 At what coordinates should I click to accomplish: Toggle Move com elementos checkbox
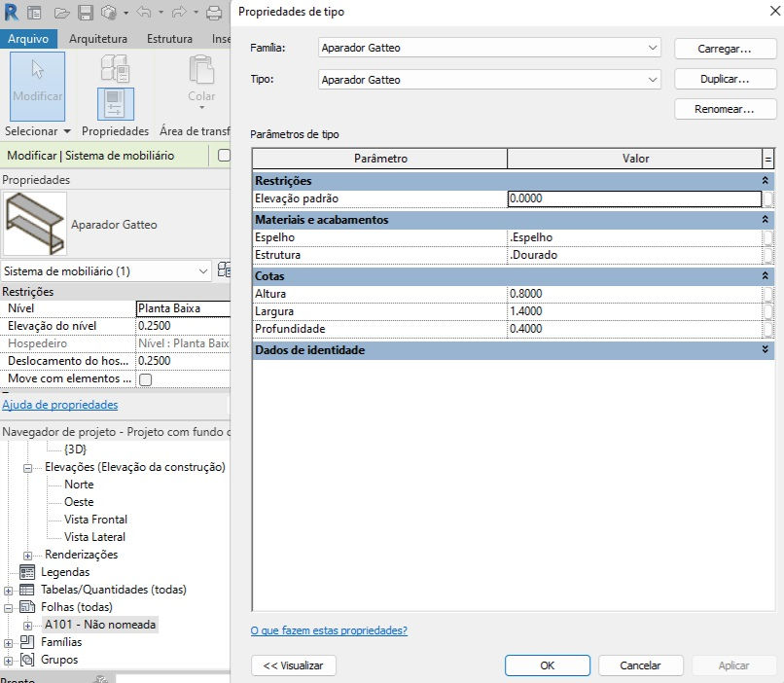click(x=146, y=379)
